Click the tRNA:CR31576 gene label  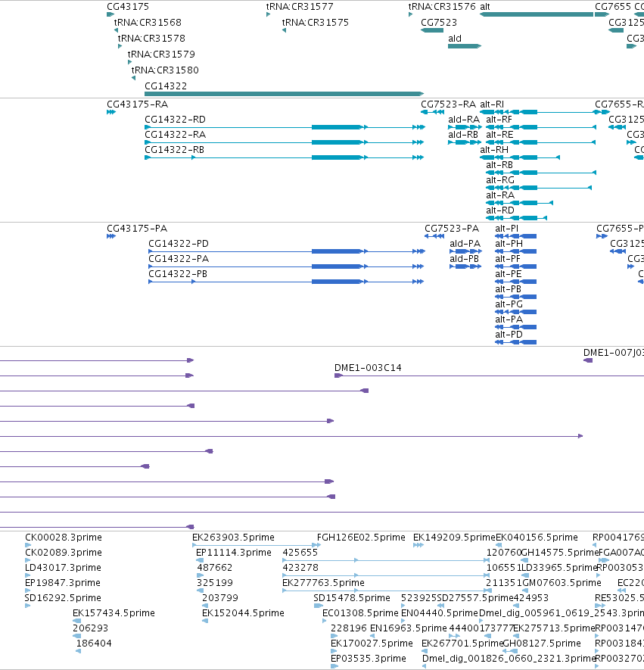(x=442, y=7)
